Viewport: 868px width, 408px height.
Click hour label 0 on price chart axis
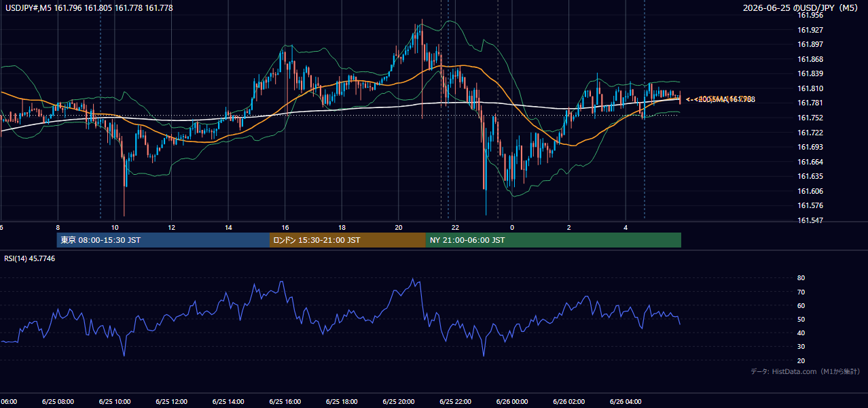pos(512,227)
